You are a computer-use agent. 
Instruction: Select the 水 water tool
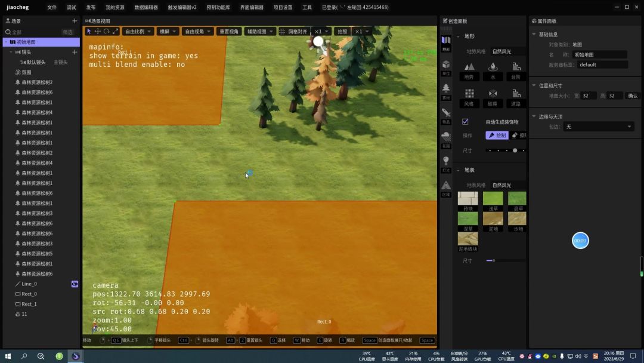(x=493, y=70)
